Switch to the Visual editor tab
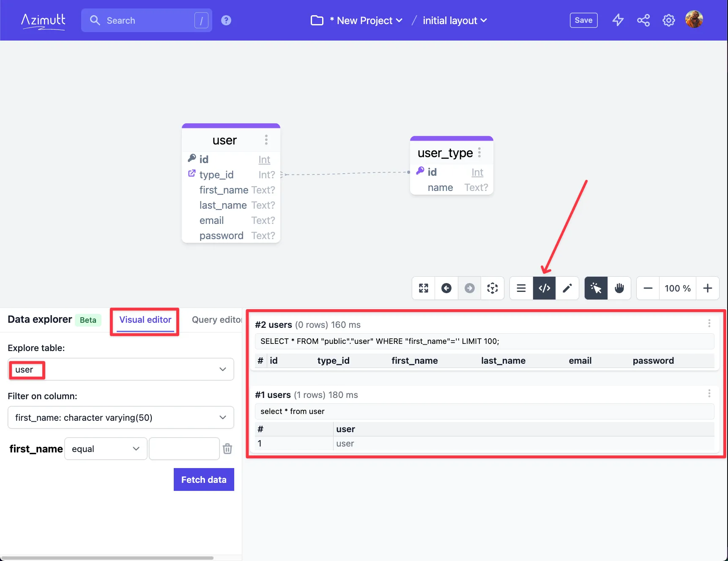Viewport: 728px width, 561px height. click(145, 320)
